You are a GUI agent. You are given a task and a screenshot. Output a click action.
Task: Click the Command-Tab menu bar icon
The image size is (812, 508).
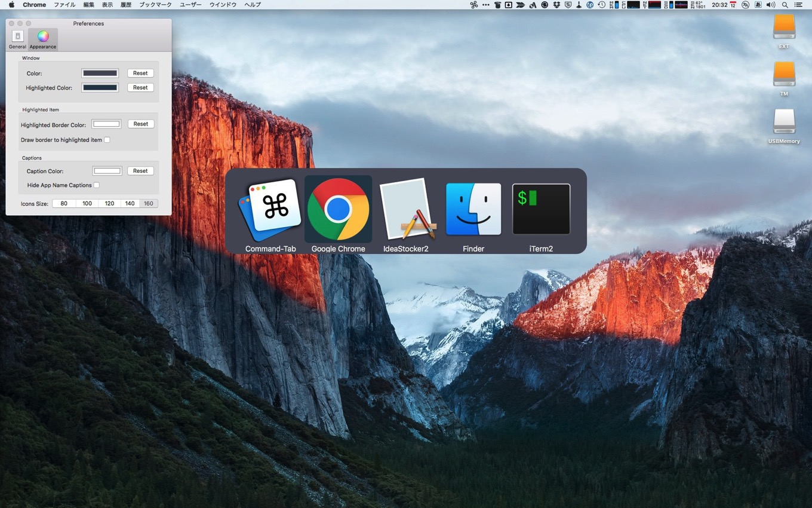click(474, 5)
